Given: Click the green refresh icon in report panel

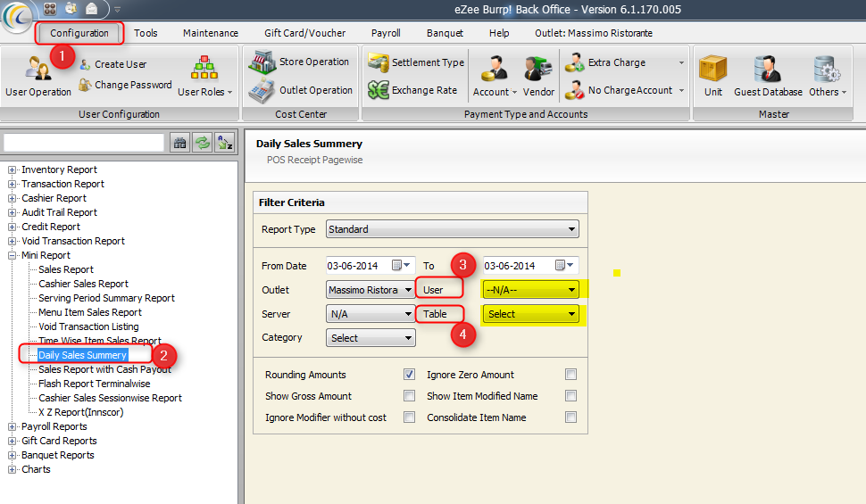Looking at the screenshot, I should [x=203, y=143].
